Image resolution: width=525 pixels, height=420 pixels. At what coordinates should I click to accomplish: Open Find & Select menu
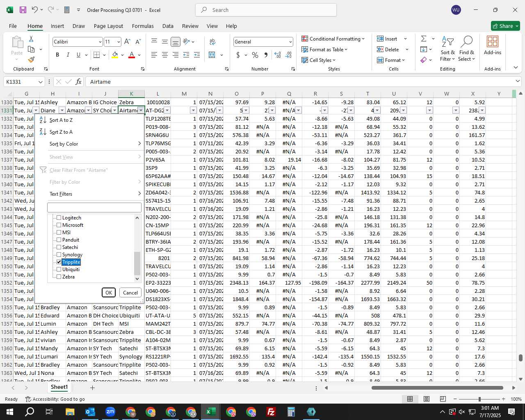pyautogui.click(x=467, y=49)
